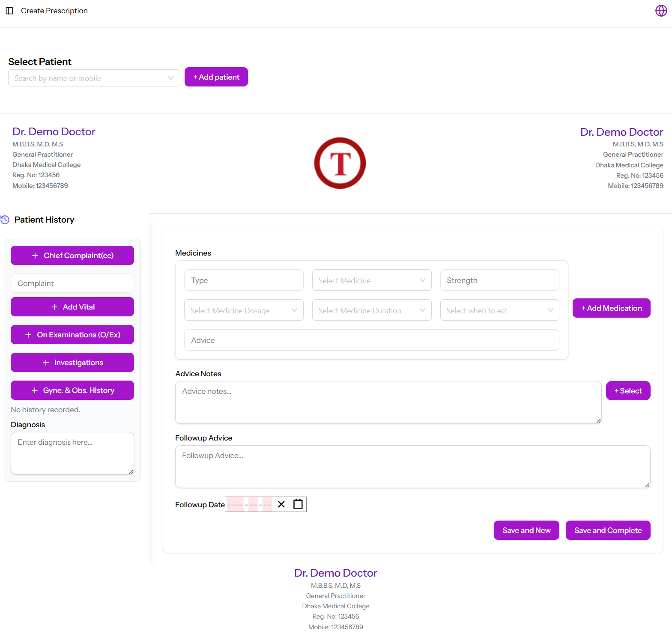The width and height of the screenshot is (672, 634).
Task: Click the top-left Dr. Demo Doctor heading
Action: (54, 131)
